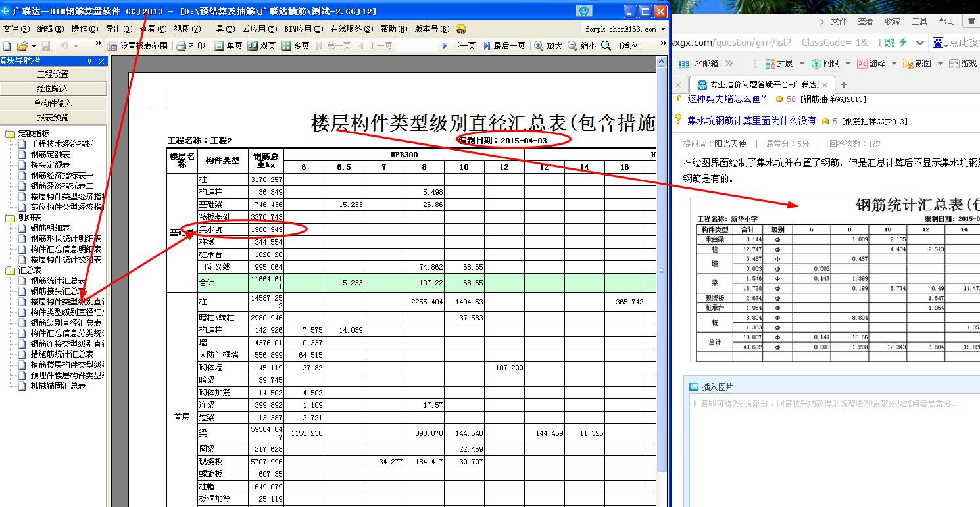Collapse the 定额指标 folder node
Screen dimensions: 980x507
point(10,133)
